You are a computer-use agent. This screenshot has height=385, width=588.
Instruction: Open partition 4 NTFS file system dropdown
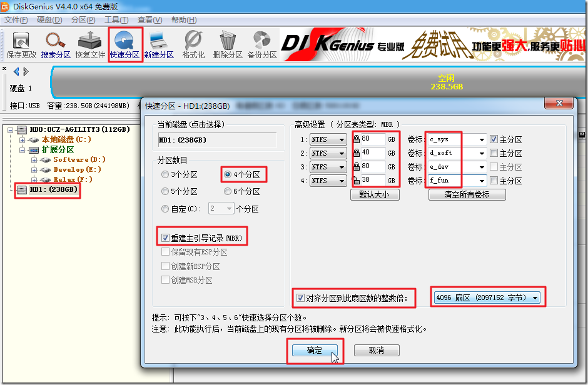tap(328, 181)
